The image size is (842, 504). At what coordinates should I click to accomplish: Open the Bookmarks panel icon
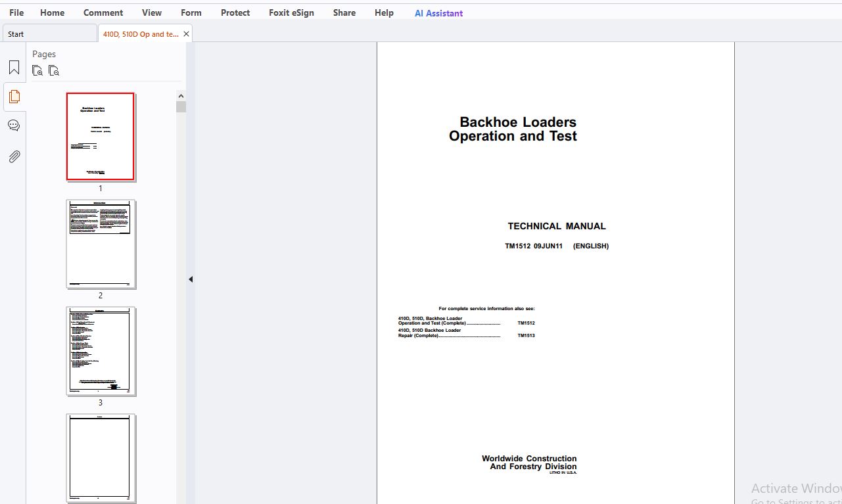pyautogui.click(x=14, y=68)
